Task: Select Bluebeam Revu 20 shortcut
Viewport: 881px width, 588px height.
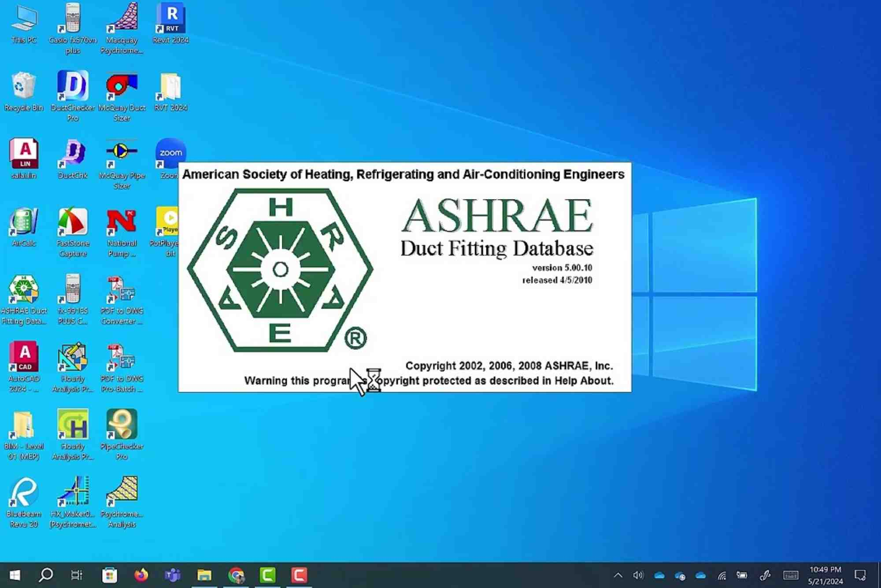Action: (x=24, y=503)
